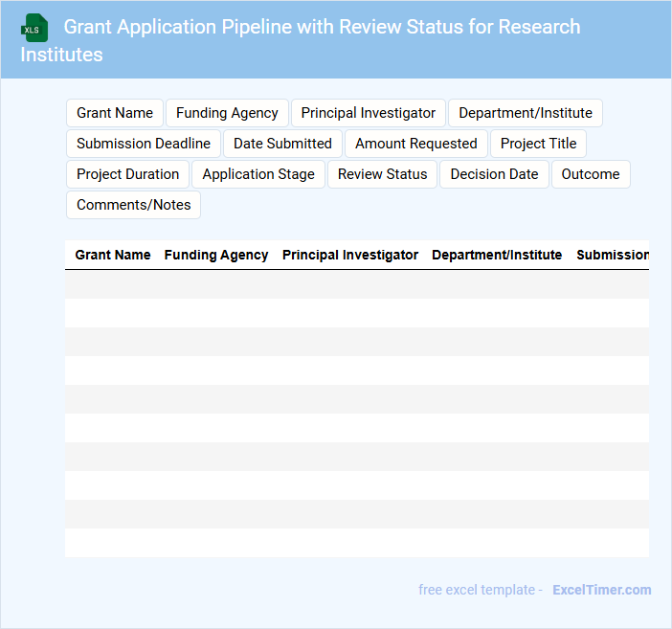Click the Comments/Notes tag
Image resolution: width=672 pixels, height=629 pixels.
pyautogui.click(x=133, y=205)
